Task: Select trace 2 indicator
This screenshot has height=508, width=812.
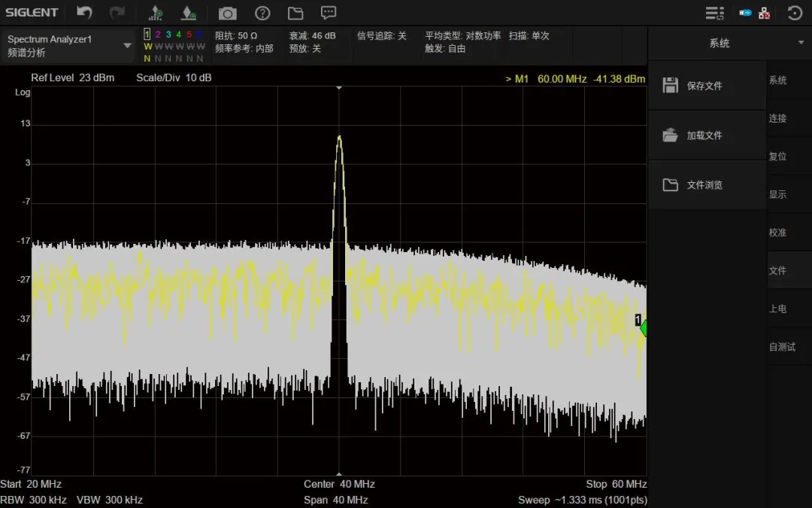Action: 158,34
